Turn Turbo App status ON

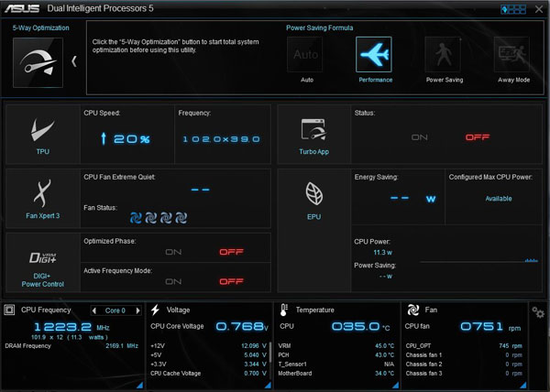(x=420, y=136)
